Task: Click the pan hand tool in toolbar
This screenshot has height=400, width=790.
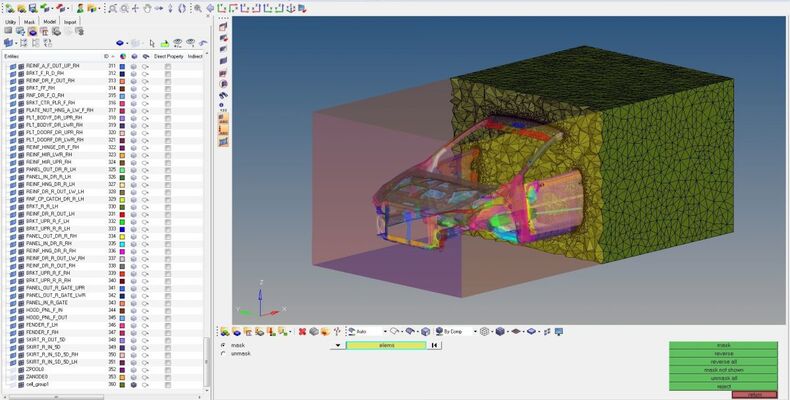Action: (x=146, y=8)
